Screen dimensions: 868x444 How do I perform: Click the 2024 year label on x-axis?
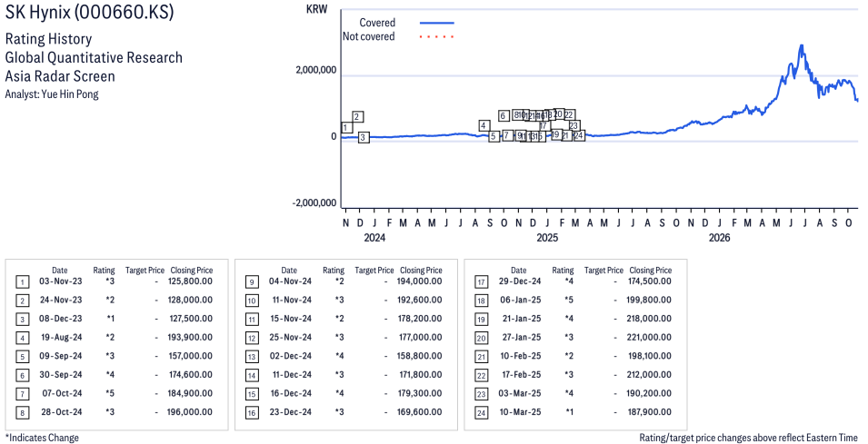(x=374, y=238)
